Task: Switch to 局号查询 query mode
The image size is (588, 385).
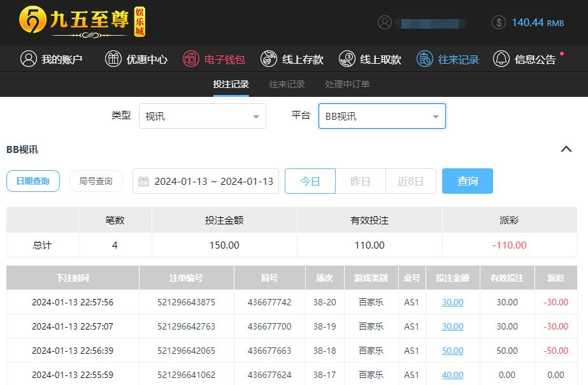Action: pos(96,181)
